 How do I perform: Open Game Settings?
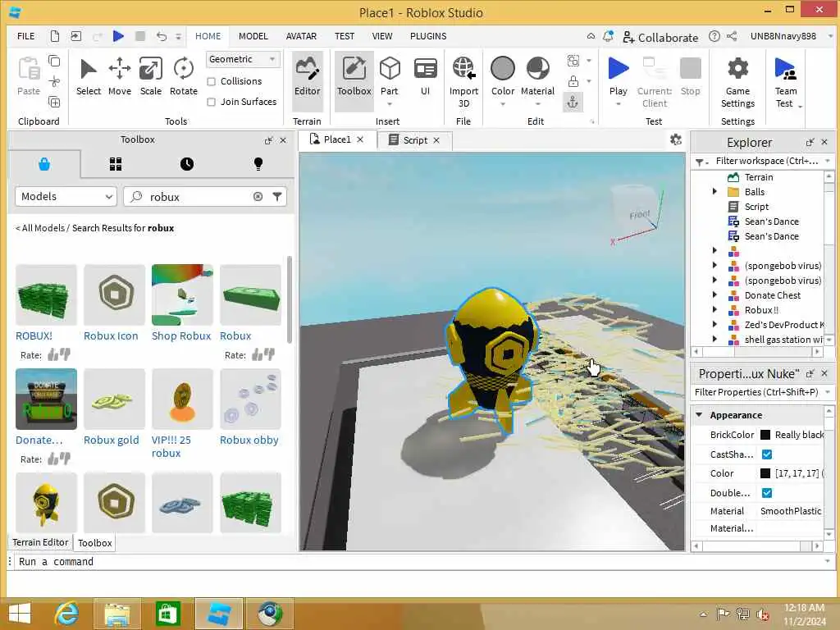(737, 81)
